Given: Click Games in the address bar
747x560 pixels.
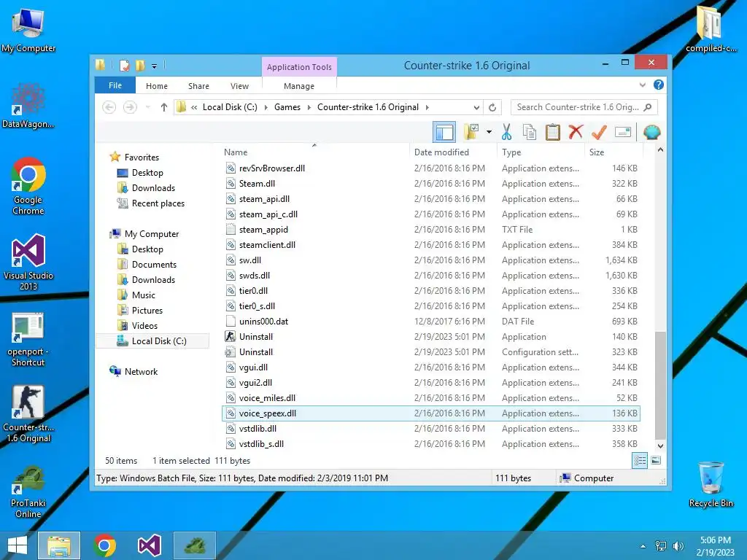Looking at the screenshot, I should tap(287, 107).
